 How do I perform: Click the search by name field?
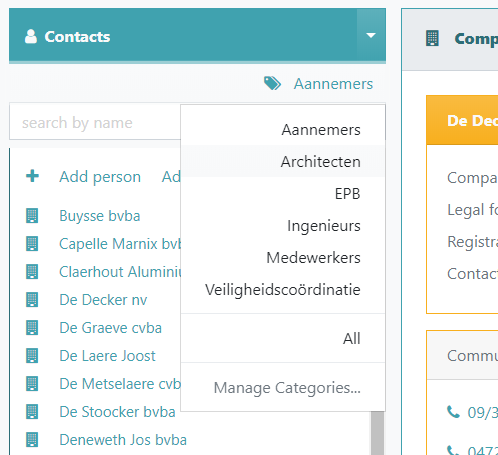pos(95,122)
